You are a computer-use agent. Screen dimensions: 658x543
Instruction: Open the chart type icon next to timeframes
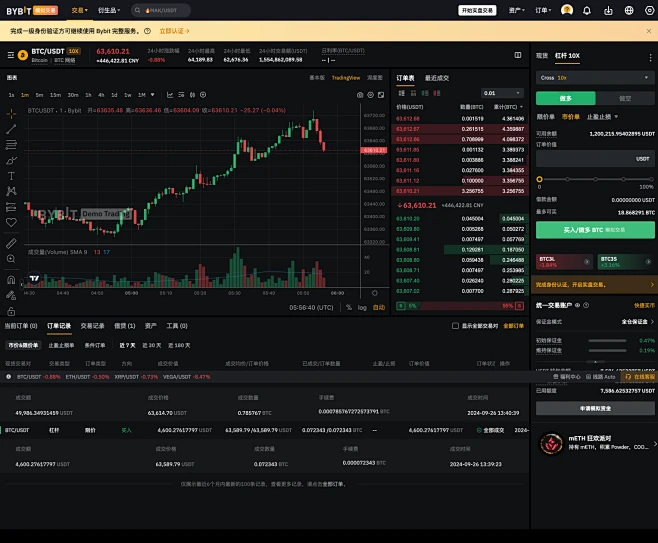pyautogui.click(x=170, y=95)
